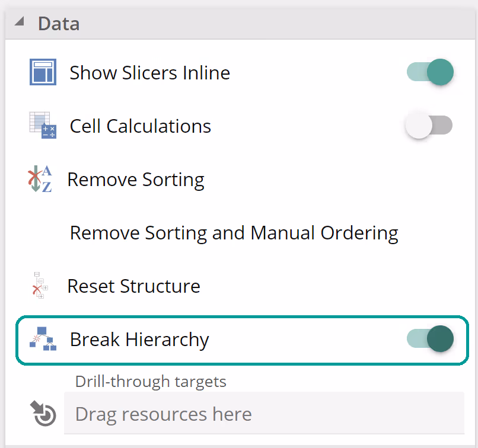This screenshot has height=448, width=478.
Task: Select the Show Slicers Inline label
Action: [149, 73]
